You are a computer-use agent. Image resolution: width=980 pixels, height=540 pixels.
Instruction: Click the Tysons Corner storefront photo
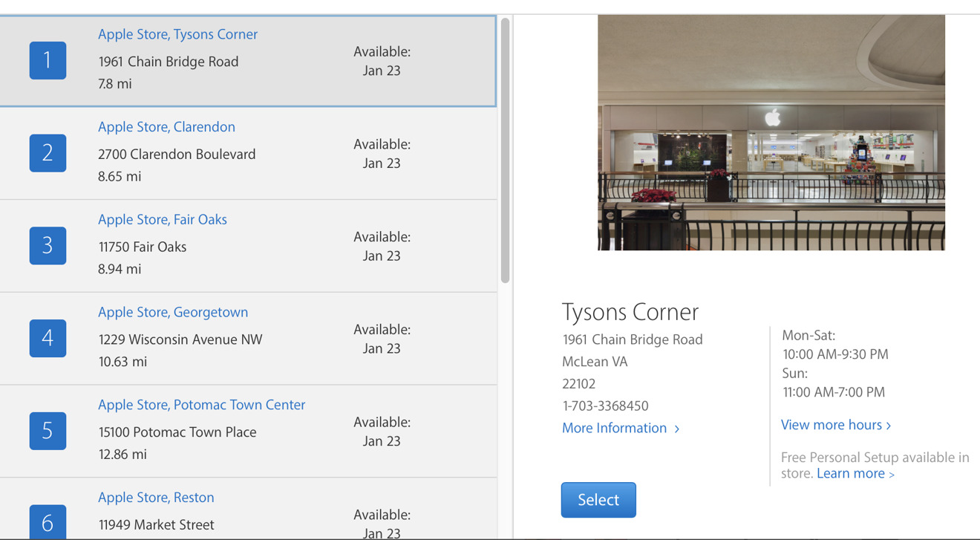[x=771, y=133]
